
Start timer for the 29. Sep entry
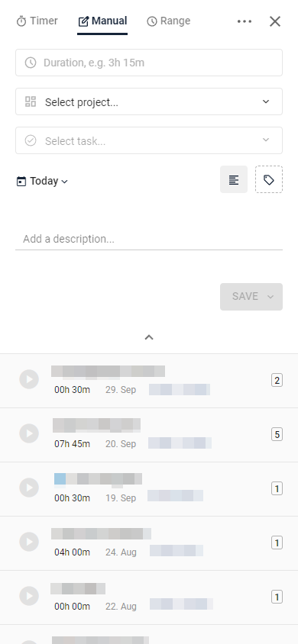coord(29,379)
